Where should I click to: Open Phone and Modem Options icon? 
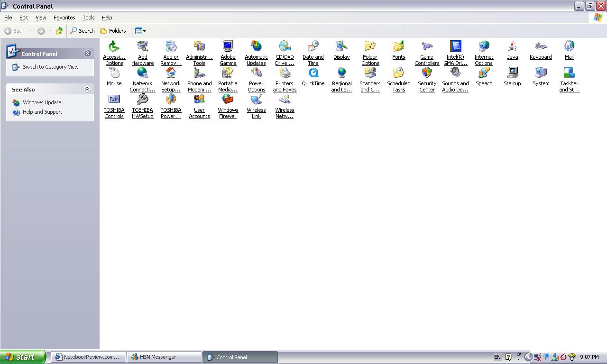pos(199,73)
